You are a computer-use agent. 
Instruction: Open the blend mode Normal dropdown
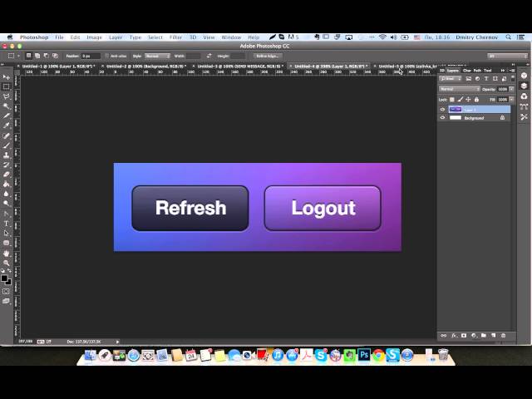tap(459, 89)
